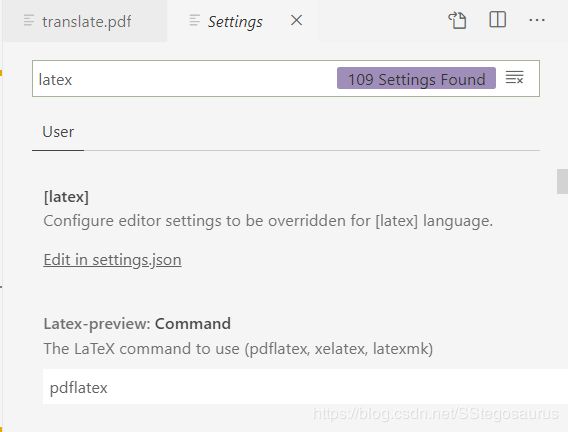Open Settings JSON file icon
Screen dimensions: 568x432
click(x=457, y=20)
